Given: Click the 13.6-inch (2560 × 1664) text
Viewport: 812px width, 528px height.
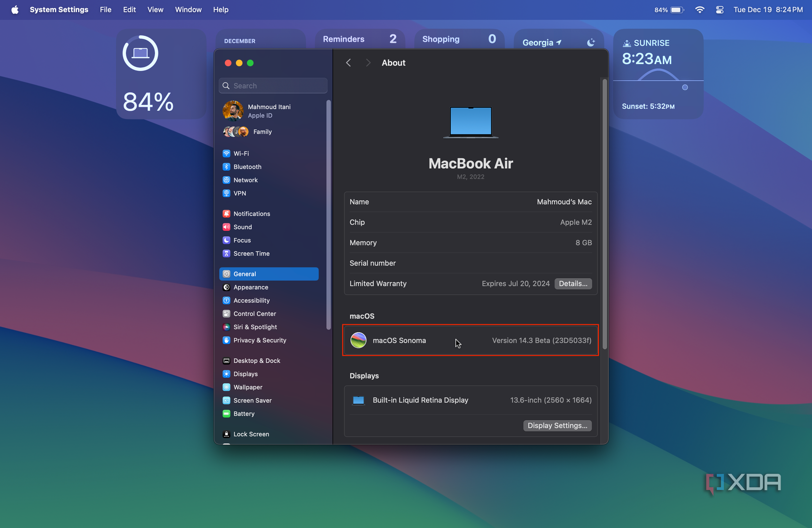Looking at the screenshot, I should [551, 400].
